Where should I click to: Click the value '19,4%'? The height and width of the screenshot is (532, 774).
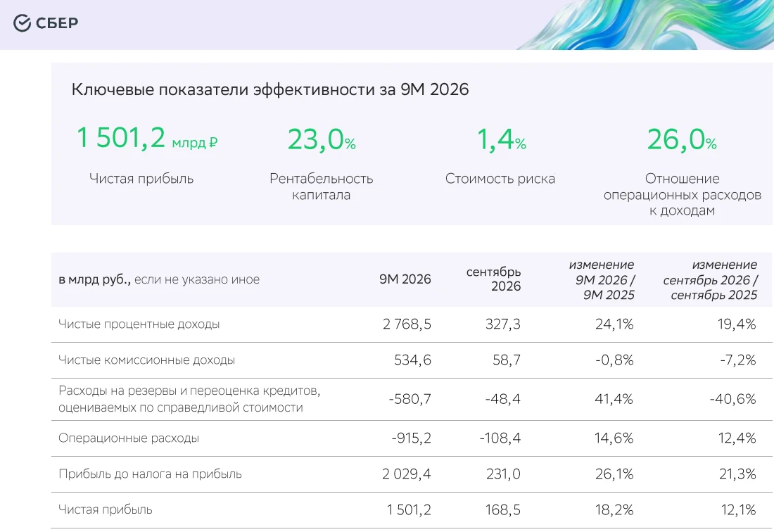click(x=737, y=324)
